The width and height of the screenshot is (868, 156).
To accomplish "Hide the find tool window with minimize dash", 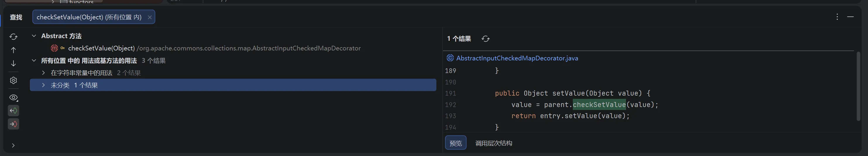I will coord(850,17).
